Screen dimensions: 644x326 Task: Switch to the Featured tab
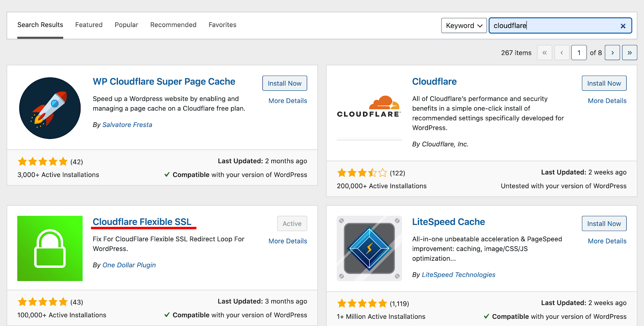coord(89,25)
